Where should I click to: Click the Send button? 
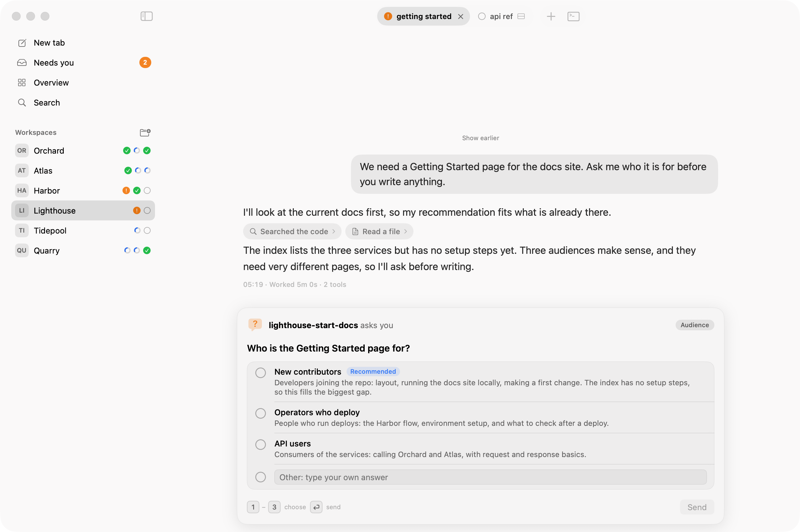tap(697, 507)
